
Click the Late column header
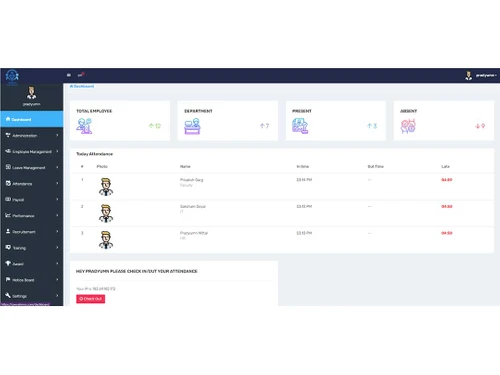click(x=445, y=166)
